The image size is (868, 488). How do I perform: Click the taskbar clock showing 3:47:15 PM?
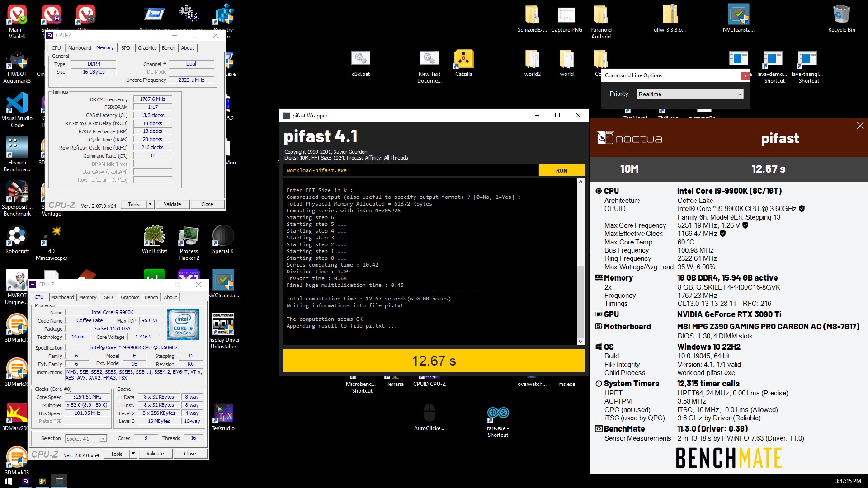click(848, 481)
